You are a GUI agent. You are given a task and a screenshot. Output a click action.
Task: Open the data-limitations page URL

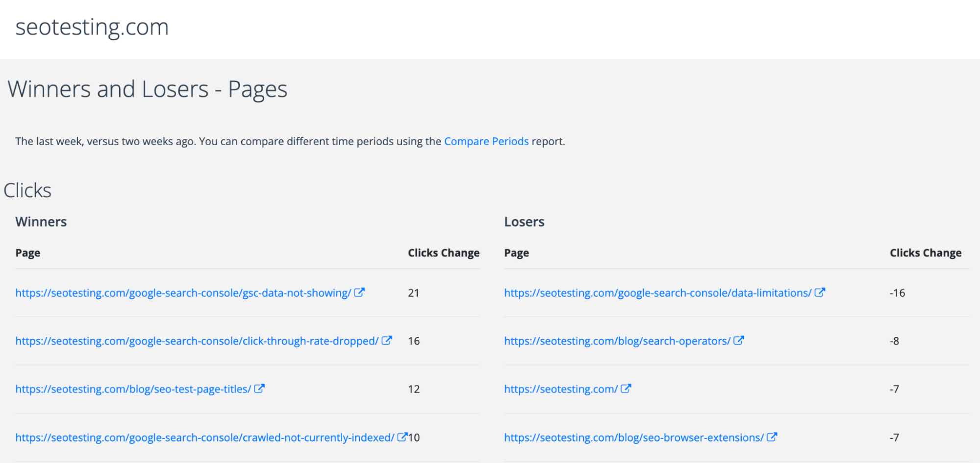(x=658, y=293)
